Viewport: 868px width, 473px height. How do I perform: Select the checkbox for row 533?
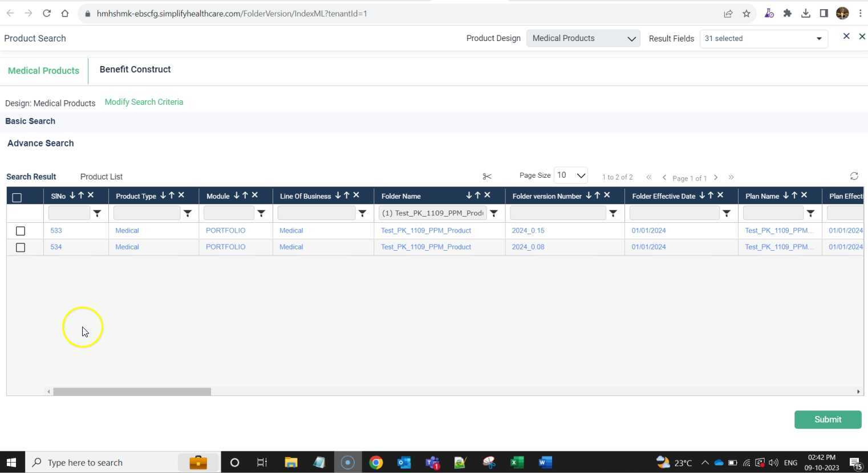(x=21, y=231)
